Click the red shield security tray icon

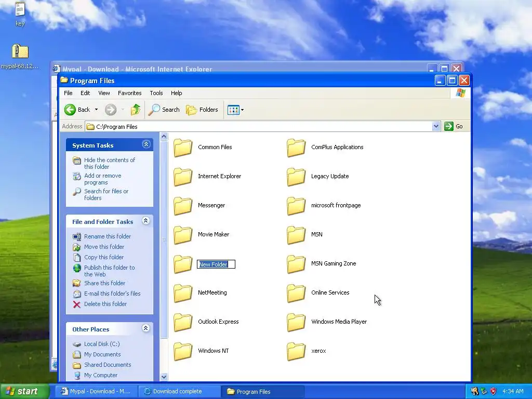pos(494,391)
